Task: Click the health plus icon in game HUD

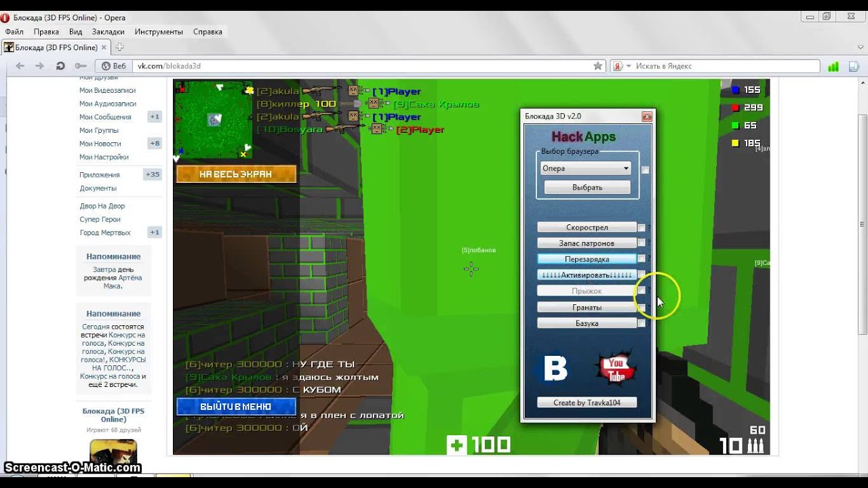Action: pyautogui.click(x=456, y=445)
